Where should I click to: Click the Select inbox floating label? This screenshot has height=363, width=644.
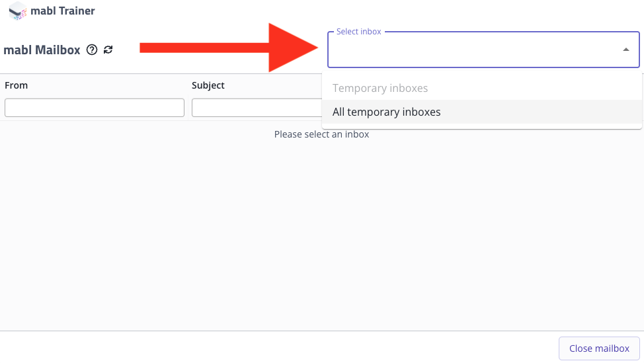[358, 32]
